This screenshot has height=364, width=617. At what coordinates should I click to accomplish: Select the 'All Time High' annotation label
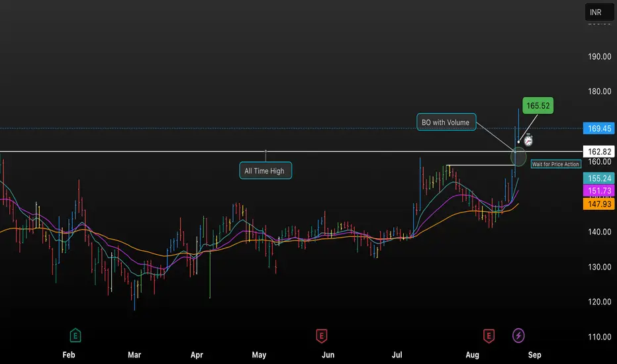click(x=265, y=170)
